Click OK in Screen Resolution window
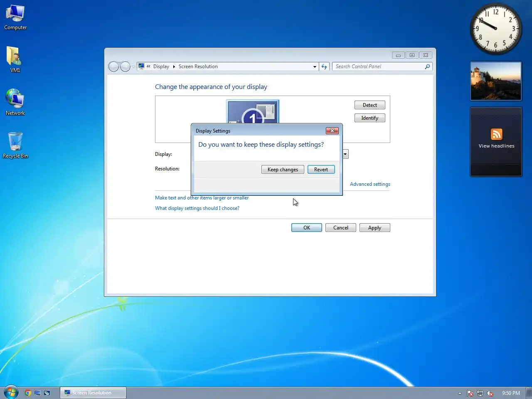Viewport: 532px width, 399px height. coord(307,228)
